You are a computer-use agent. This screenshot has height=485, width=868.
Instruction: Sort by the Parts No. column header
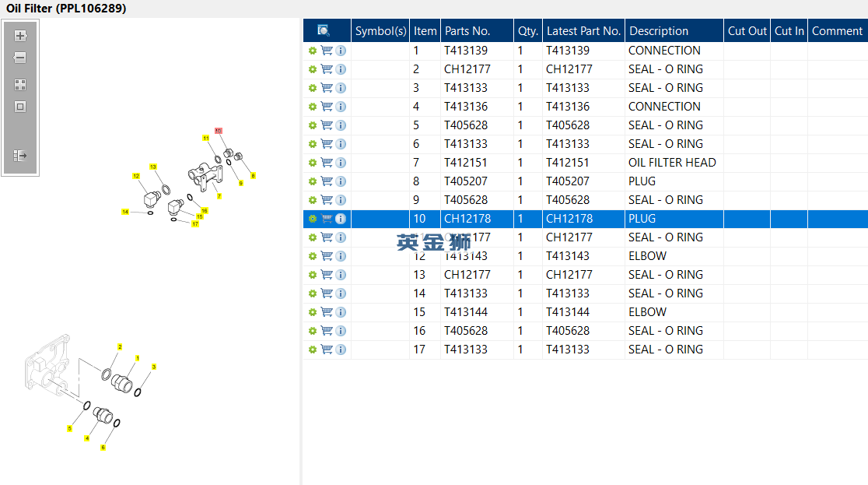click(x=478, y=30)
